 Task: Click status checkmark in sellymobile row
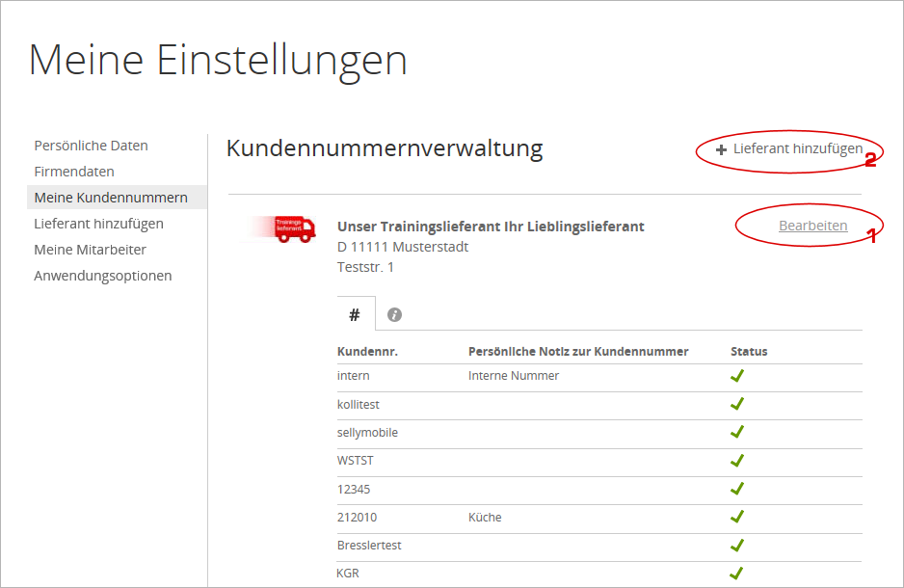tap(737, 432)
